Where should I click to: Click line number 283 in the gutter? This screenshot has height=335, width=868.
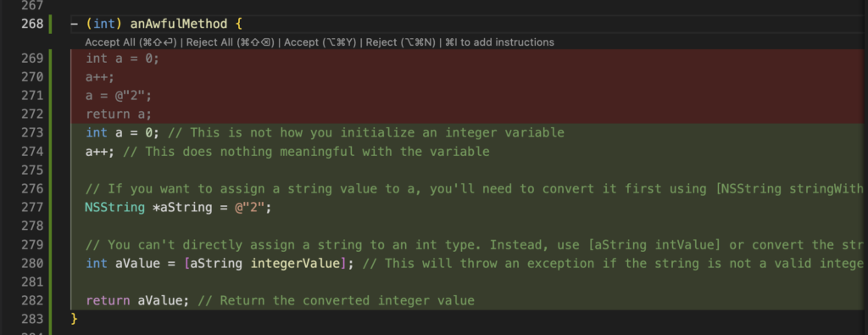pos(33,319)
